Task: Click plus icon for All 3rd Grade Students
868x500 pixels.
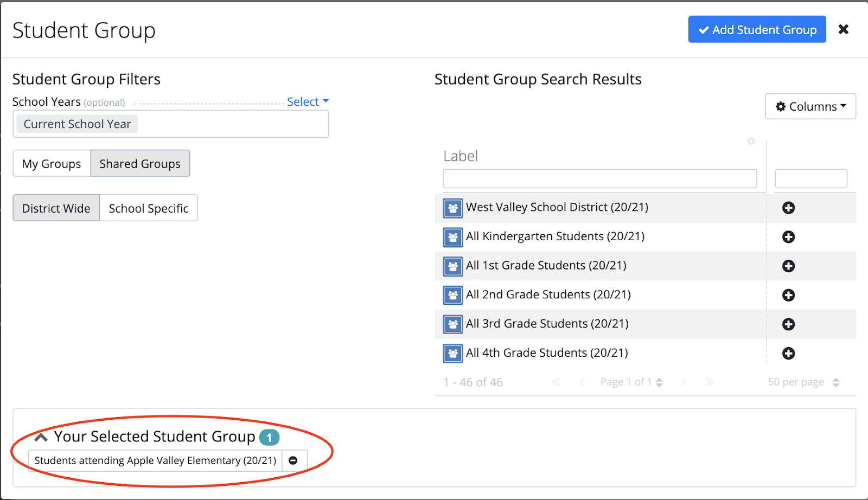Action: click(x=788, y=324)
